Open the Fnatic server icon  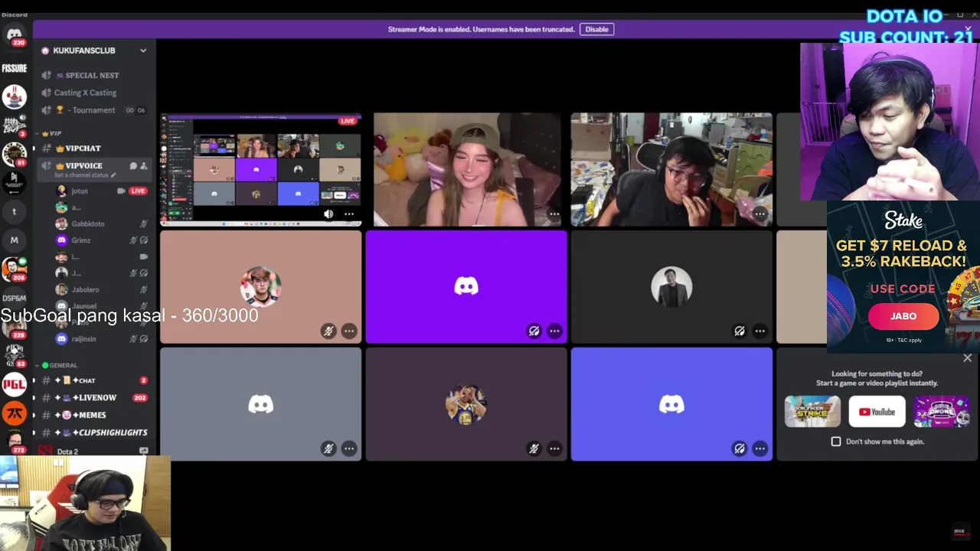(14, 413)
